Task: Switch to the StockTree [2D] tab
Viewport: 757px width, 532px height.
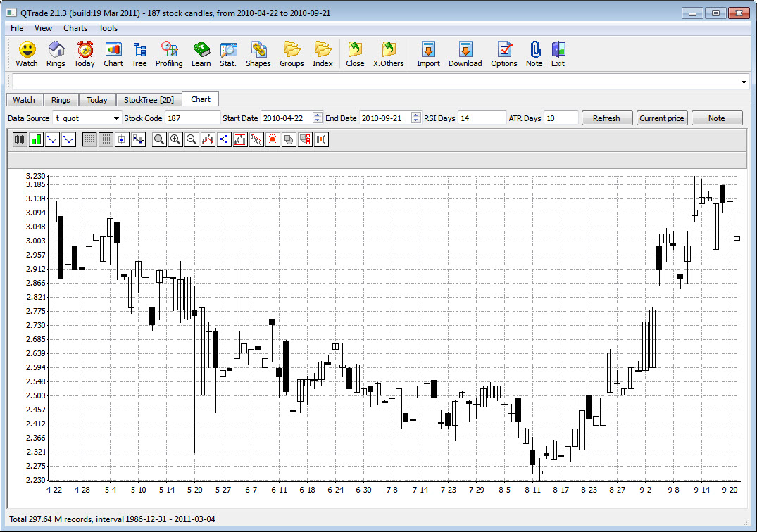Action: [x=149, y=100]
